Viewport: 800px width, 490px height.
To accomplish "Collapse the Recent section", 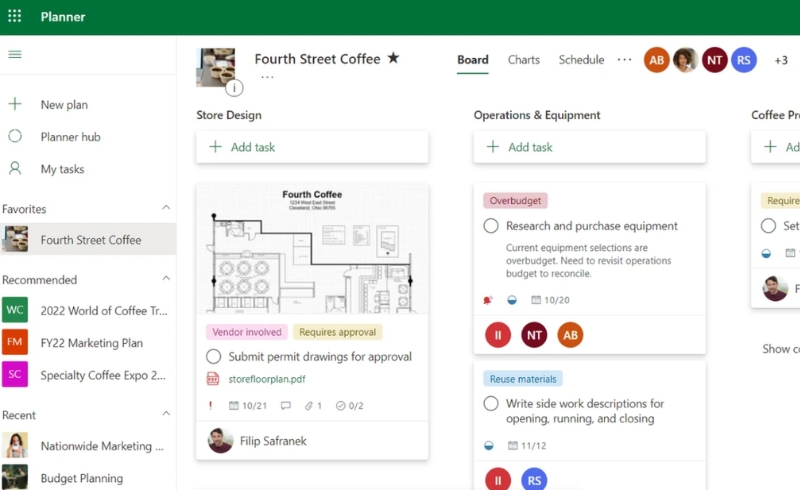I will [x=166, y=414].
